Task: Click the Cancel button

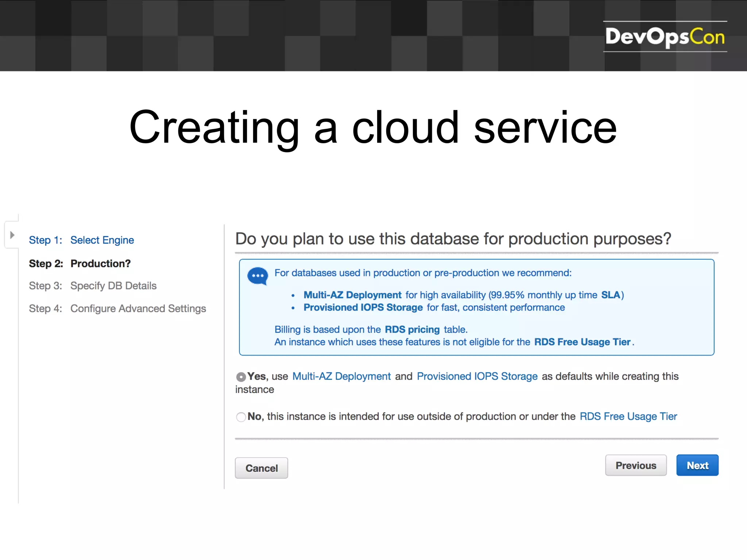Action: tap(262, 468)
